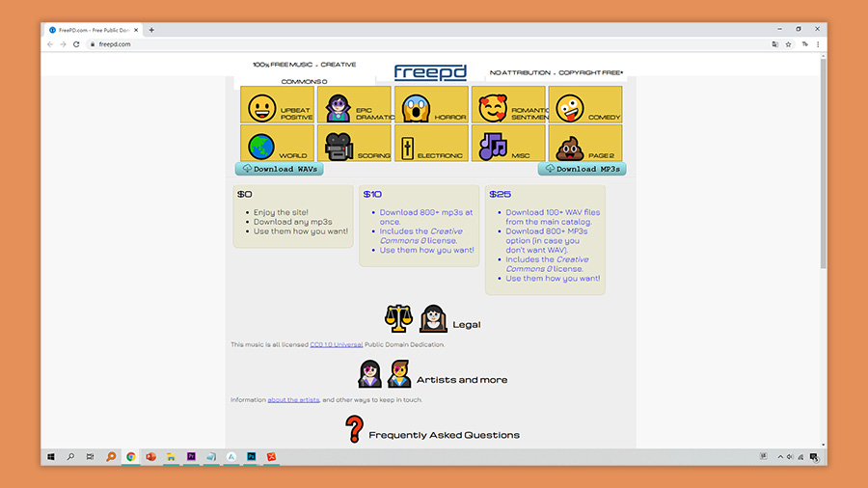Click the Download MP3s button
Image resolution: width=868 pixels, height=488 pixels.
coord(582,169)
